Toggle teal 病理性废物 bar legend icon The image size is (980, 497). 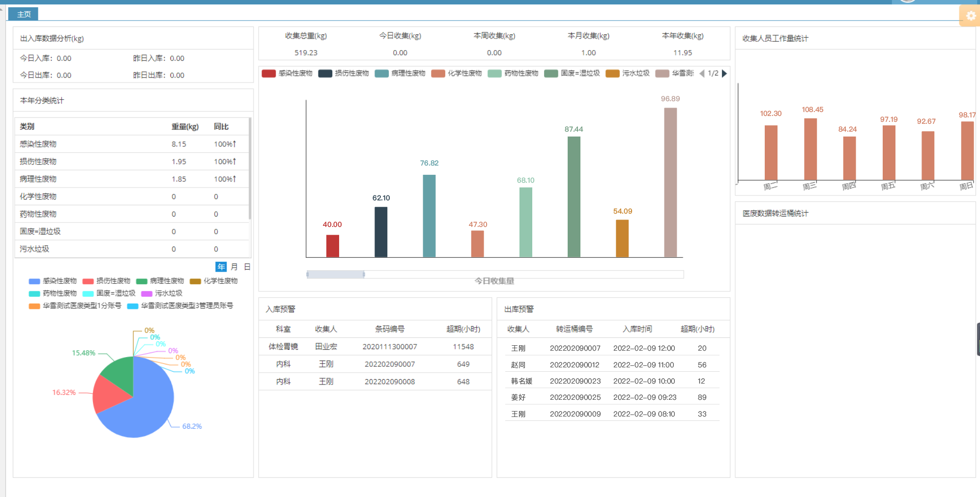(381, 74)
